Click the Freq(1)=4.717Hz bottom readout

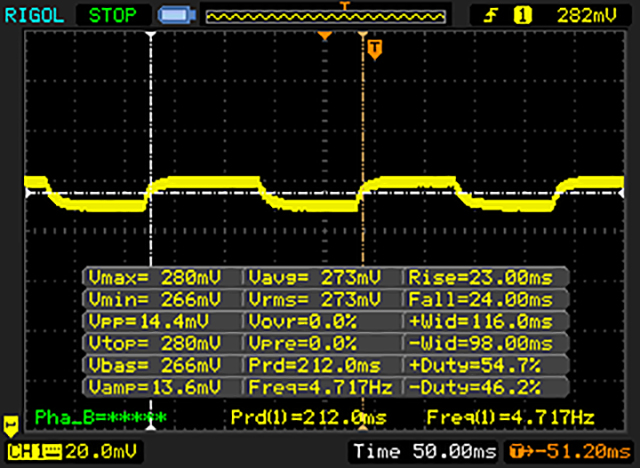(x=510, y=417)
